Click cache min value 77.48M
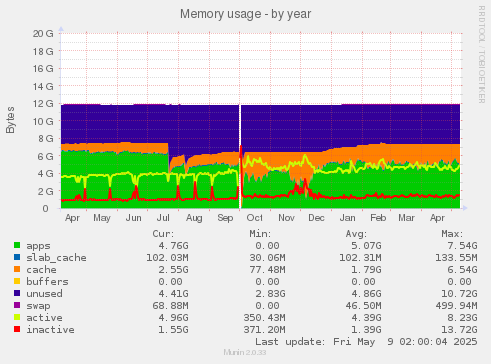This screenshot has height=364, width=491. tap(267, 270)
